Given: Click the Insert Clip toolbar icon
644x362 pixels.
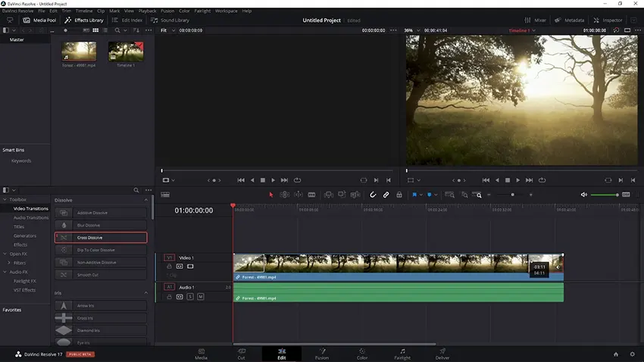Looking at the screenshot, I should [329, 195].
